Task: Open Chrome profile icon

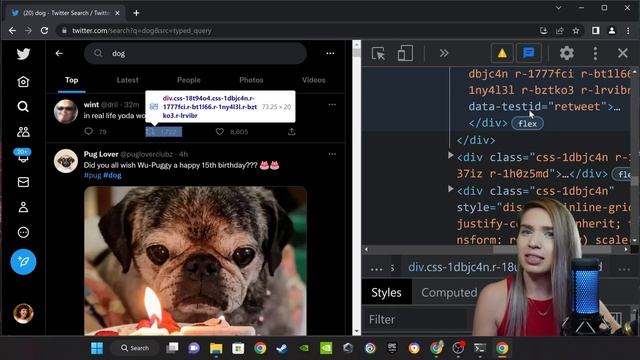Action: 611,31
